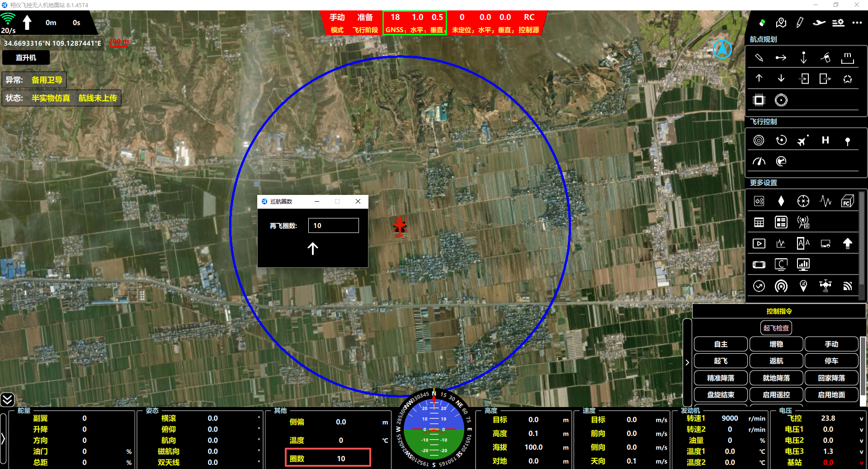Screen dimensions: 868x469
Task: Select 自主 autonomous mode button
Action: tap(721, 344)
